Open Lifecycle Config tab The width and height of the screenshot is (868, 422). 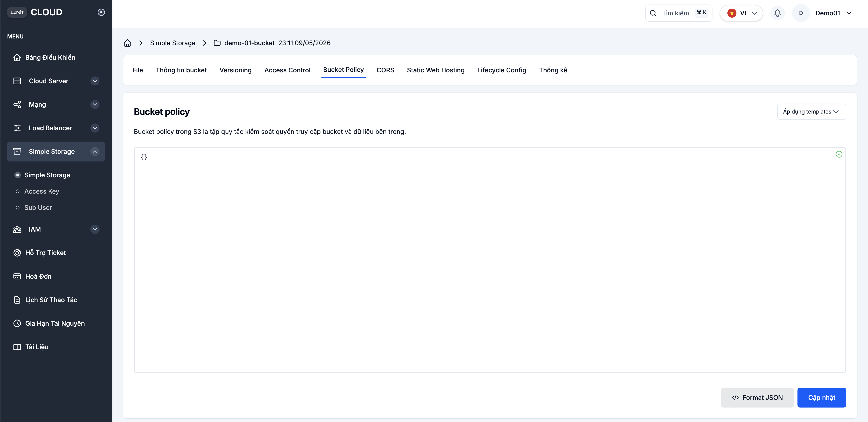click(502, 70)
